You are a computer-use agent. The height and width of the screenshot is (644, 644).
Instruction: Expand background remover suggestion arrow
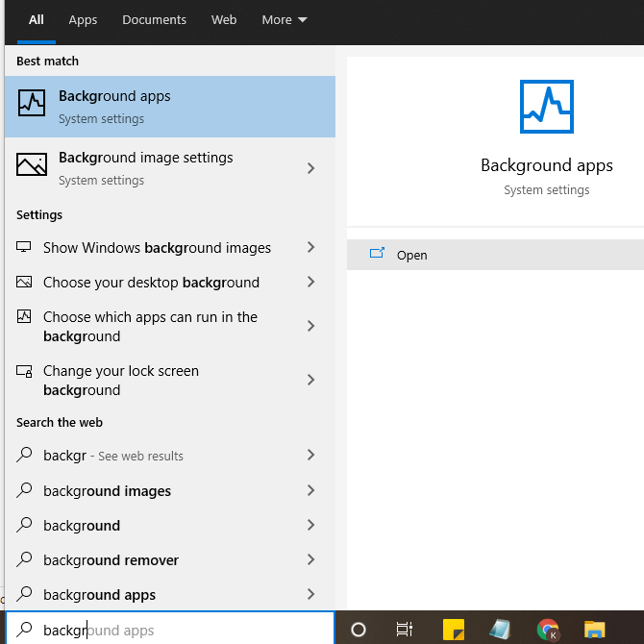pos(310,559)
